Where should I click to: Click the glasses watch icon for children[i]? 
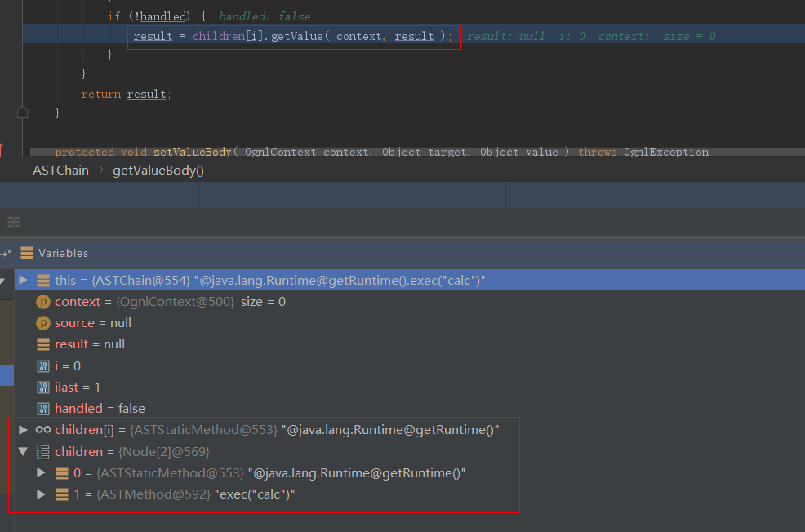point(43,429)
